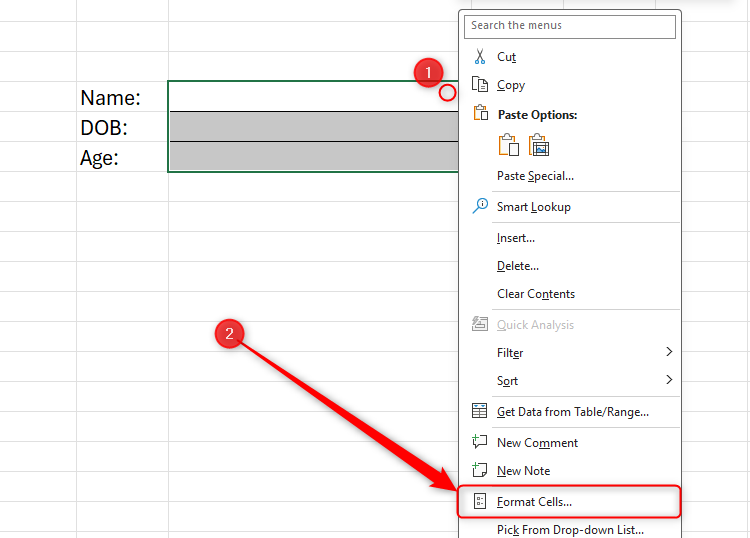This screenshot has width=750, height=538.
Task: Choose Paste Special from the menu
Action: (535, 176)
